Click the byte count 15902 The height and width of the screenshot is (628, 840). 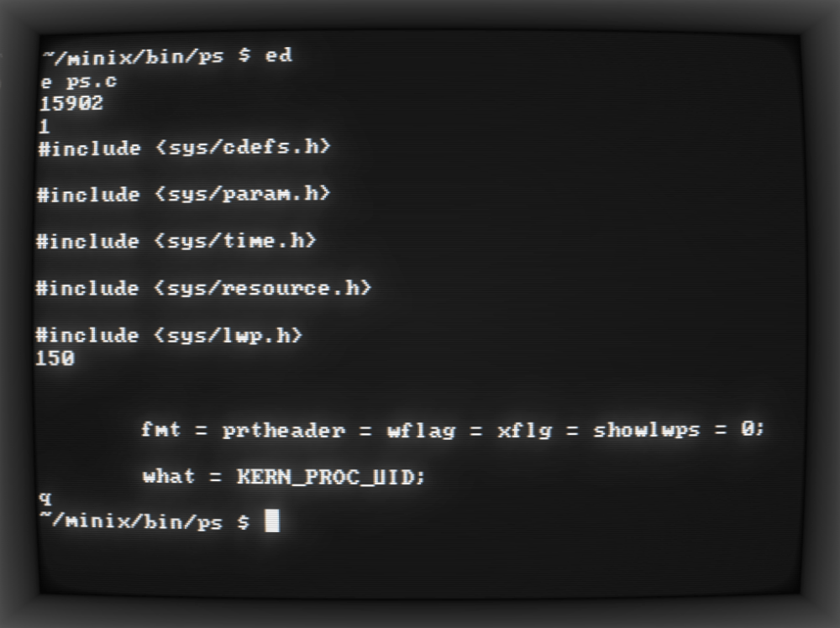tap(71, 102)
